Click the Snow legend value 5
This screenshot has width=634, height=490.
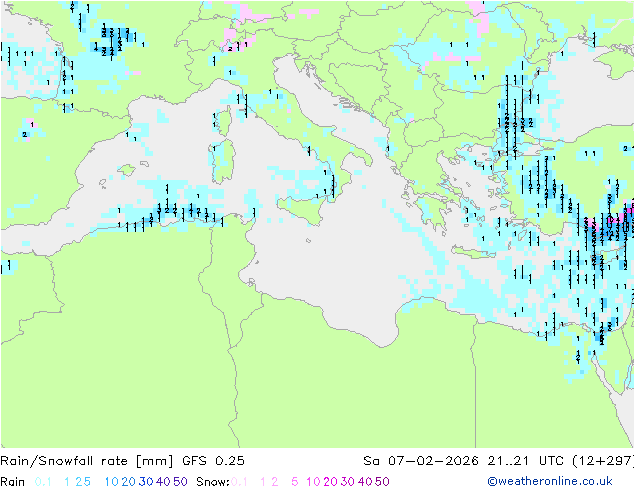pos(294,482)
